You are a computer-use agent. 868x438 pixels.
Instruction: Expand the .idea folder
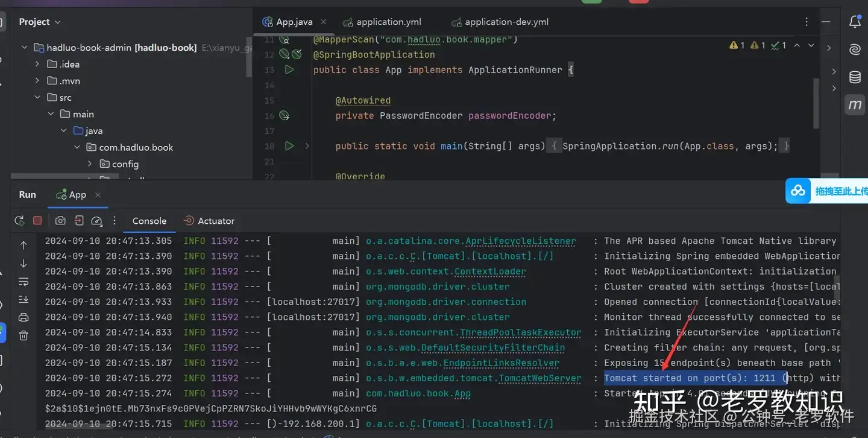pyautogui.click(x=37, y=64)
